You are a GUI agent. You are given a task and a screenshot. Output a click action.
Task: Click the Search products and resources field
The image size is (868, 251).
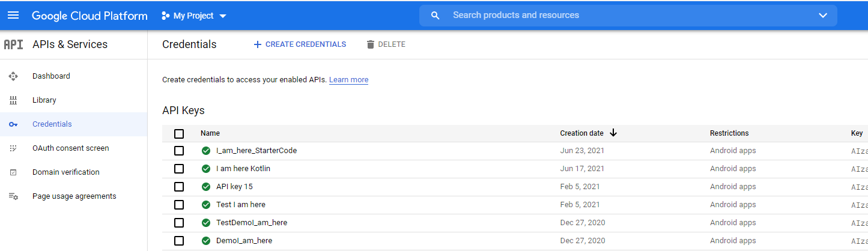point(628,16)
